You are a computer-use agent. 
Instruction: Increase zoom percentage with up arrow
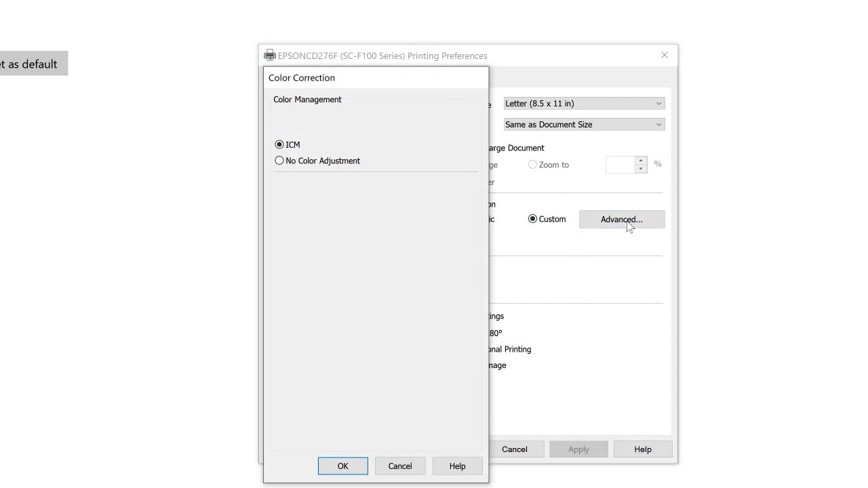click(641, 161)
